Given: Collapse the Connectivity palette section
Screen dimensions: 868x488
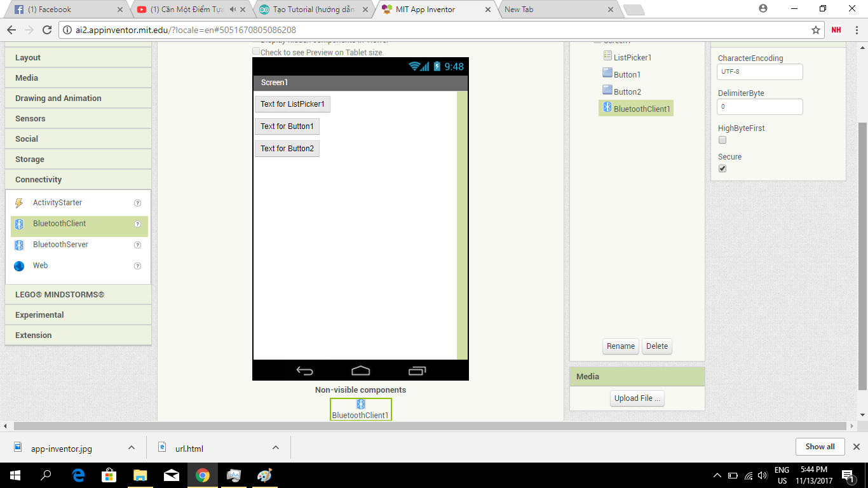Looking at the screenshot, I should (78, 179).
